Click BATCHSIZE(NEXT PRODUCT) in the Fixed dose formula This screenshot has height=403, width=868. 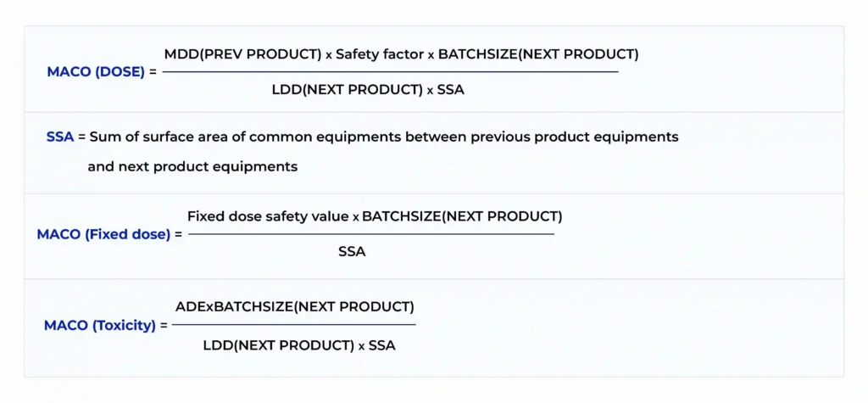pyautogui.click(x=462, y=216)
